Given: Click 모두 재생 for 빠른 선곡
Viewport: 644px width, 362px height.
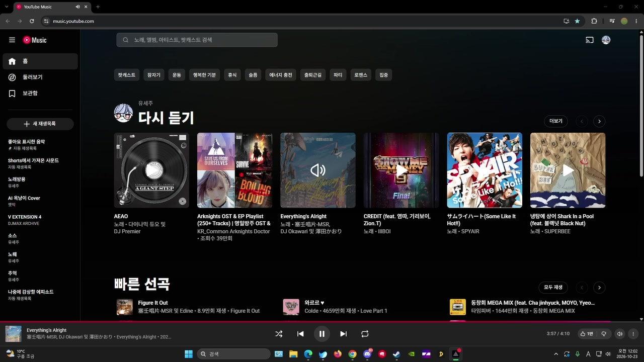Looking at the screenshot, I should [x=553, y=288].
